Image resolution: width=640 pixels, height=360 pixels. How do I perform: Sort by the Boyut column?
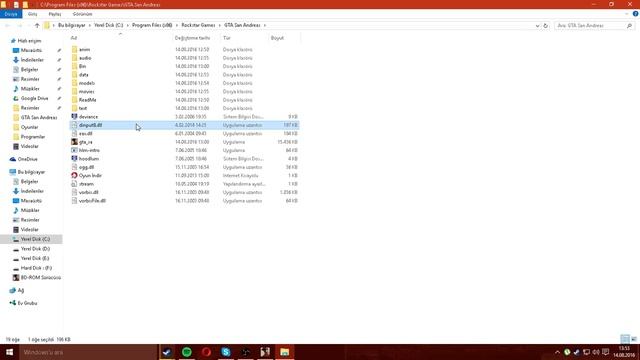point(277,38)
